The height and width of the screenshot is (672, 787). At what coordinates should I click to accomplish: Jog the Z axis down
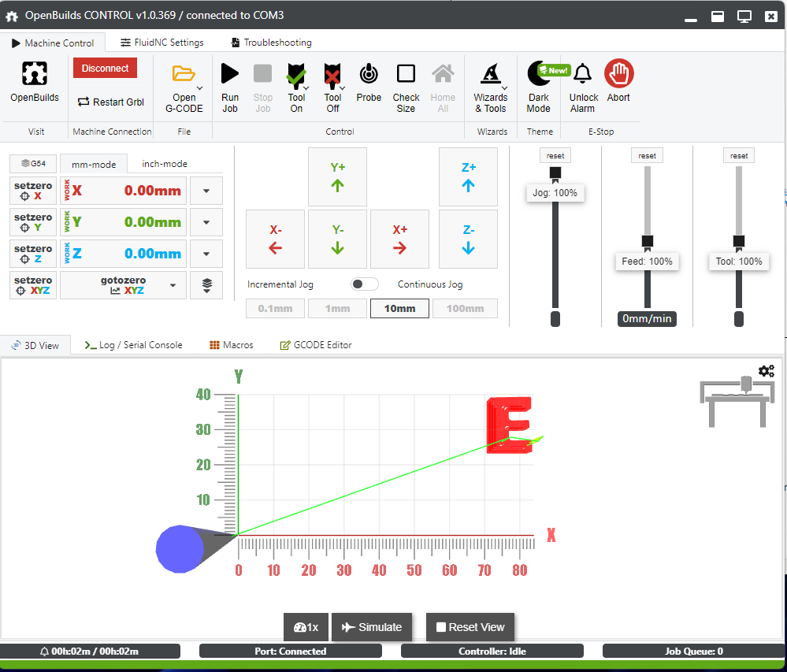click(x=468, y=239)
